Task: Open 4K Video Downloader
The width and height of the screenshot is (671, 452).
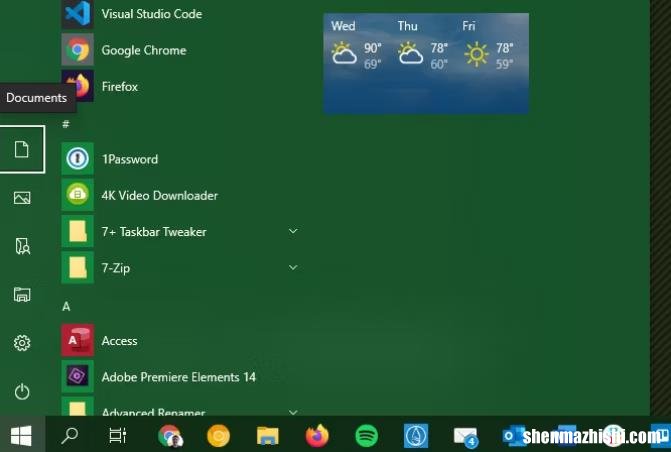Action: pos(180,196)
